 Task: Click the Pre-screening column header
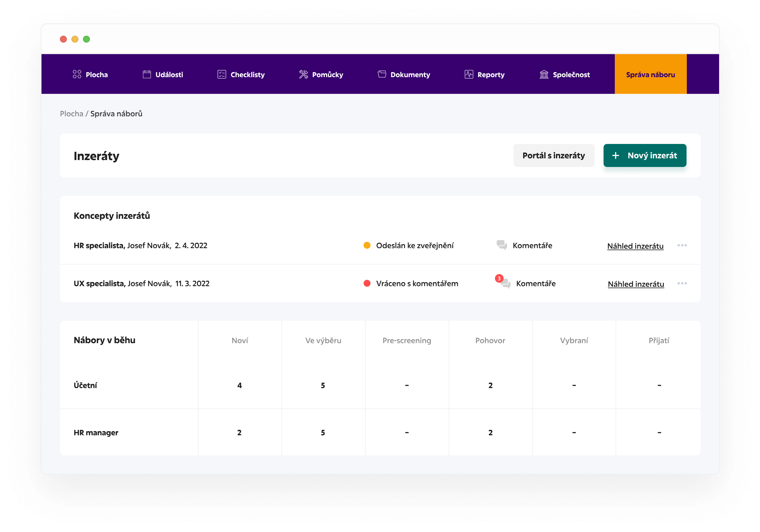click(407, 341)
